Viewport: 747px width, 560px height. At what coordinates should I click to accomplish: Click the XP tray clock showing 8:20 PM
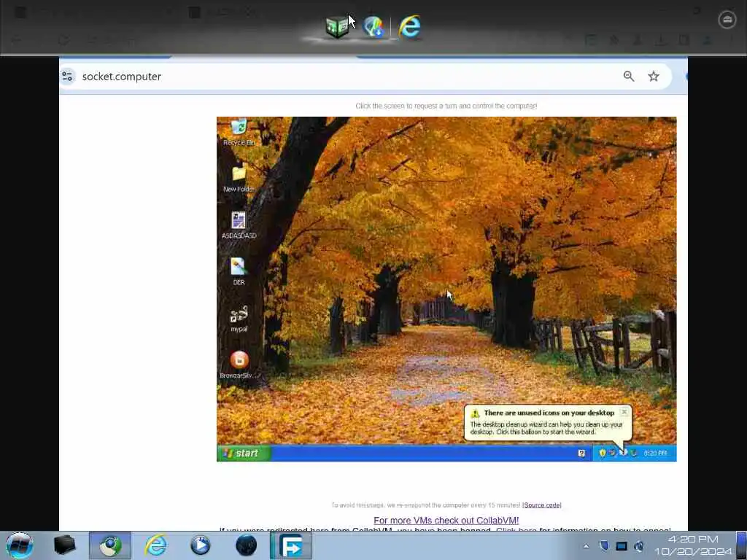click(x=655, y=454)
